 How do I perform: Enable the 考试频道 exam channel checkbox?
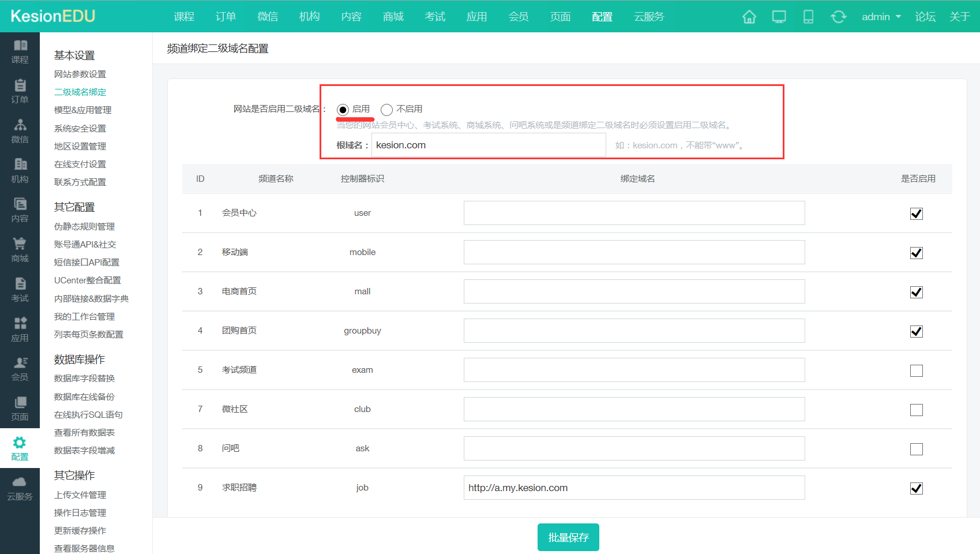[x=916, y=370]
